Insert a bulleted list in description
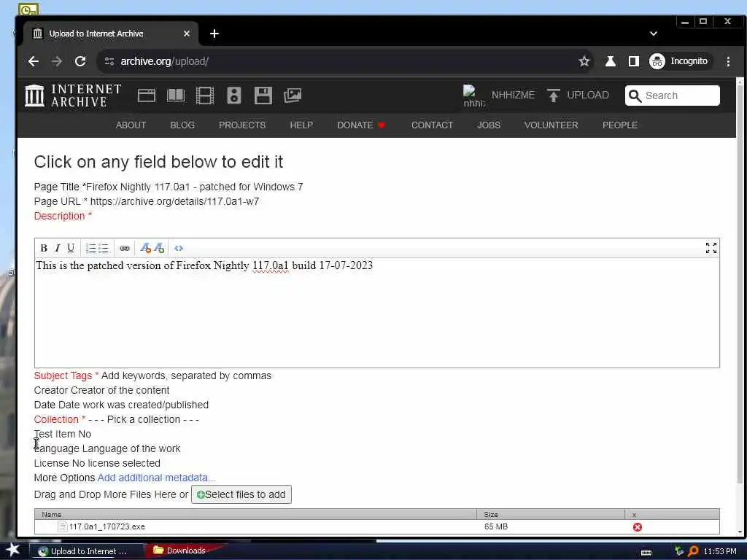This screenshot has width=747, height=560. (x=104, y=248)
